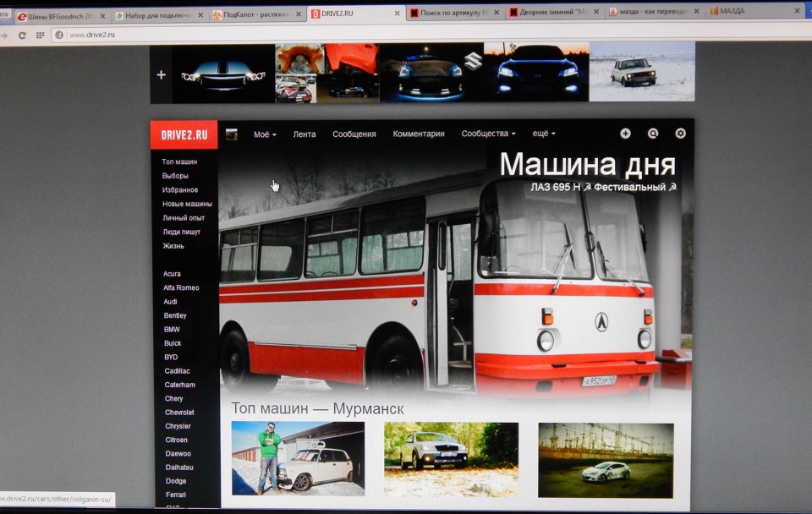This screenshot has height=514, width=812.
Task: Expand the Сообщества dropdown
Action: [486, 133]
